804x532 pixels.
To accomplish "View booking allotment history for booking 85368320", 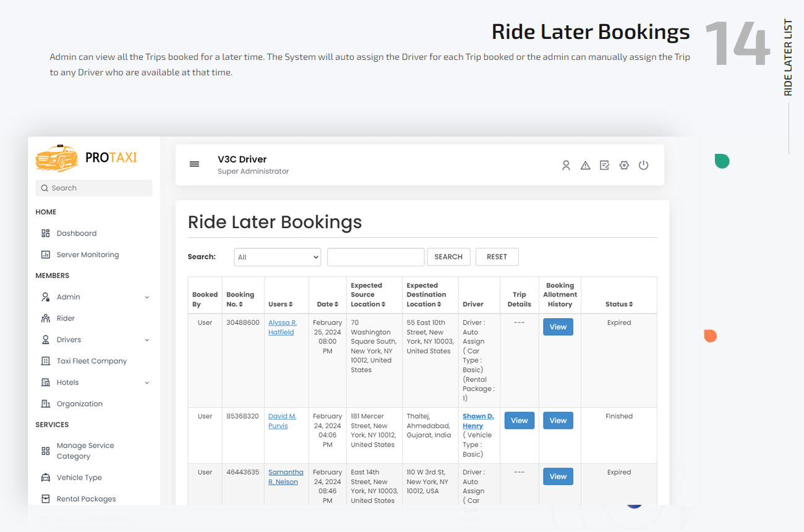I will click(558, 420).
